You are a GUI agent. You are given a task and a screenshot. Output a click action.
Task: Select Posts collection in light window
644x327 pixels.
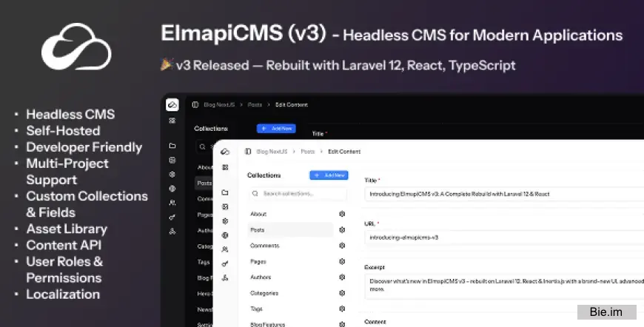[290, 230]
